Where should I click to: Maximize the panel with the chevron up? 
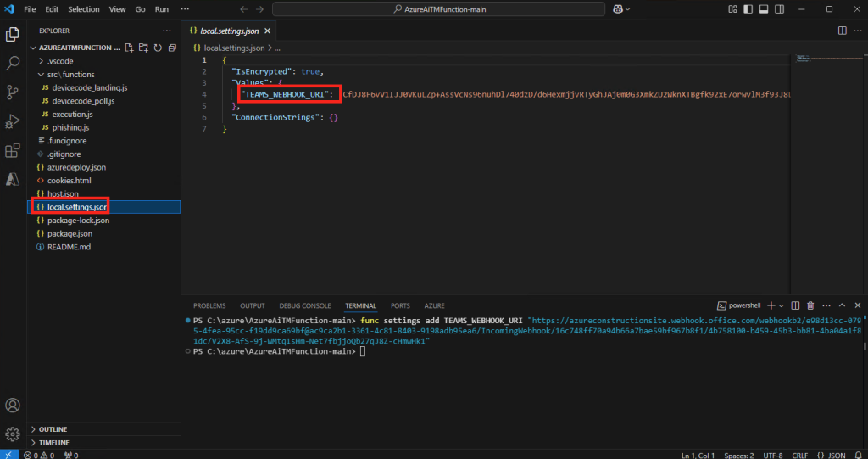(x=842, y=305)
